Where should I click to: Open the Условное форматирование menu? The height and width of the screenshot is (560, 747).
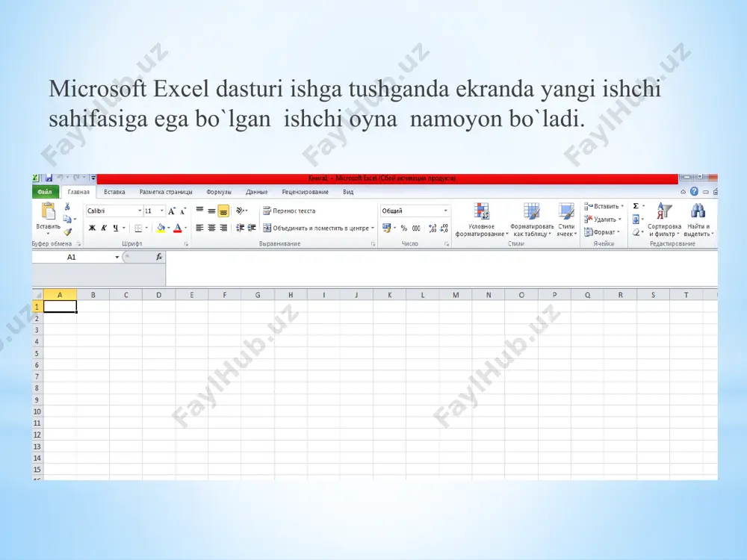click(481, 220)
